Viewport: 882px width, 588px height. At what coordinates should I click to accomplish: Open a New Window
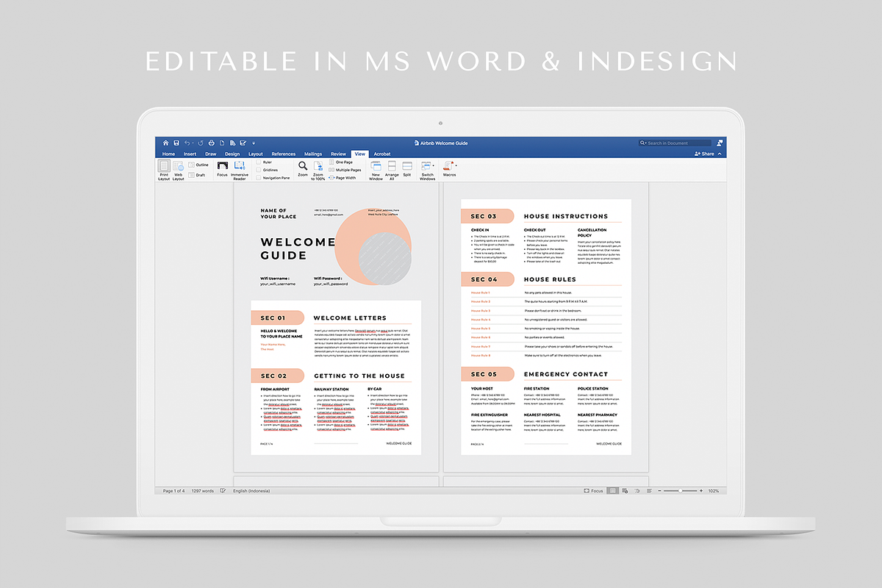click(376, 171)
